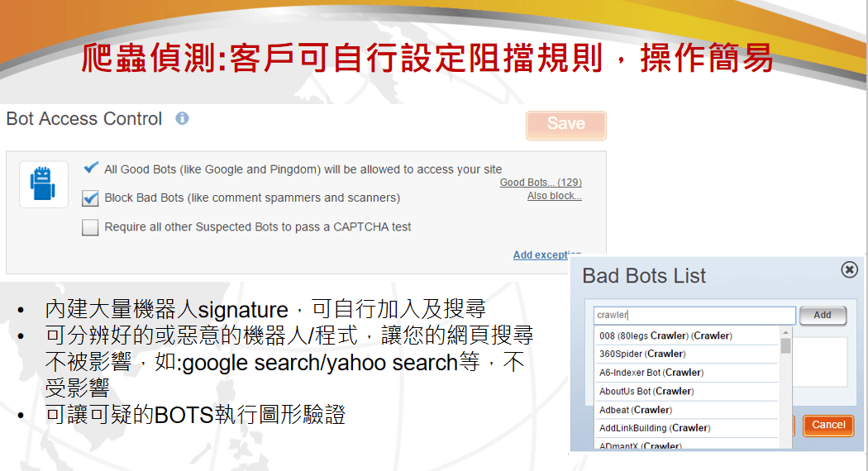Pick A6-Indexer Bot from the suggestion list
Image resolution: width=868 pixels, height=471 pixels.
(651, 373)
